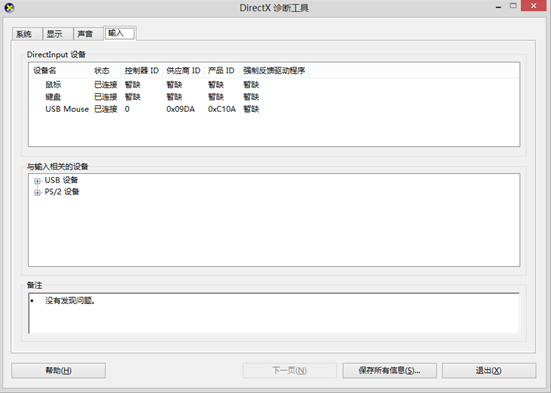Click the 退出(X) button

point(489,371)
